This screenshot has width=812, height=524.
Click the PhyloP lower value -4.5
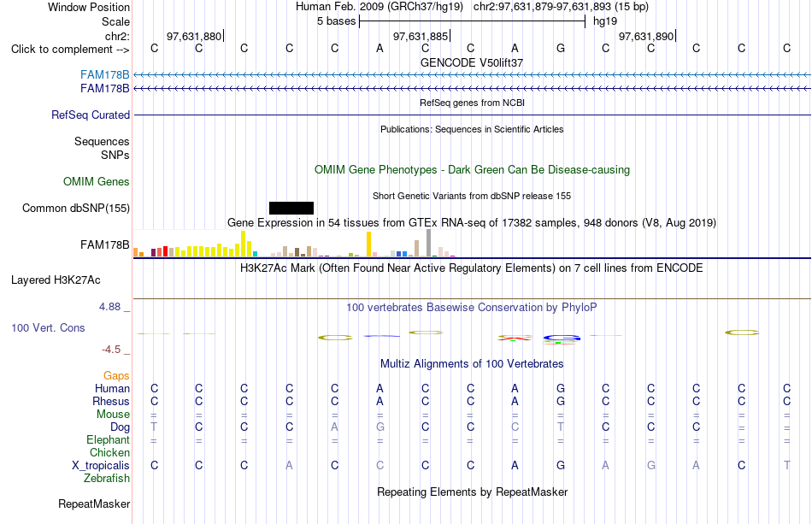[x=111, y=350]
